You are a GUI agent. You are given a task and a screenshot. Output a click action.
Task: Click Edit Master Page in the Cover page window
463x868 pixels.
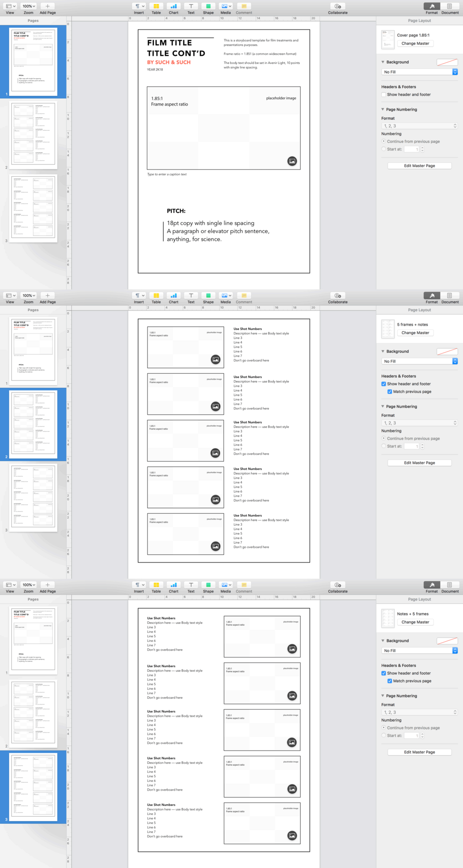click(419, 166)
